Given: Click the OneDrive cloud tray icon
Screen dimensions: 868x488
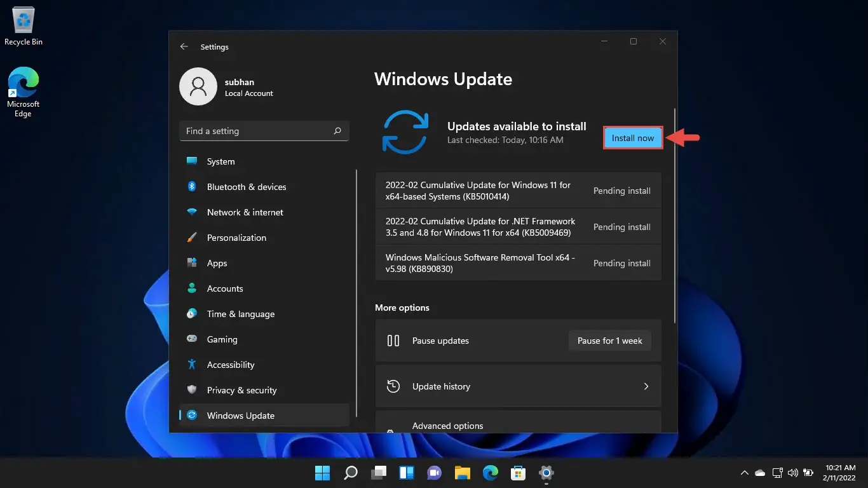Looking at the screenshot, I should click(x=760, y=473).
